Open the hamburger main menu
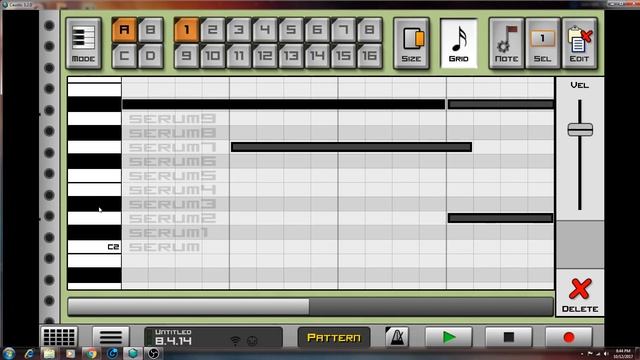This screenshot has height=360, width=640. 111,337
